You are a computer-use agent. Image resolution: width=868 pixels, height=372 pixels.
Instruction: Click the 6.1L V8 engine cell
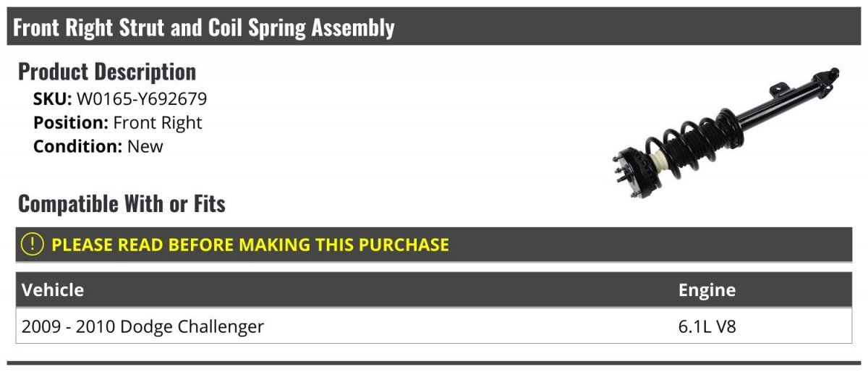click(x=707, y=327)
